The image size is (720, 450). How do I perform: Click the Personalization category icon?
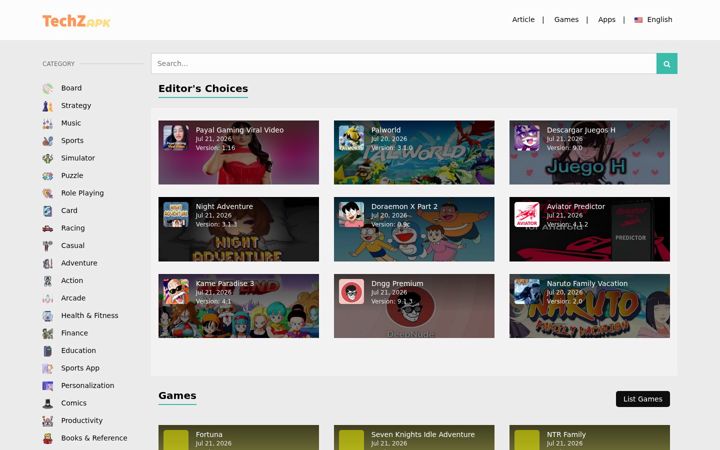tap(48, 386)
